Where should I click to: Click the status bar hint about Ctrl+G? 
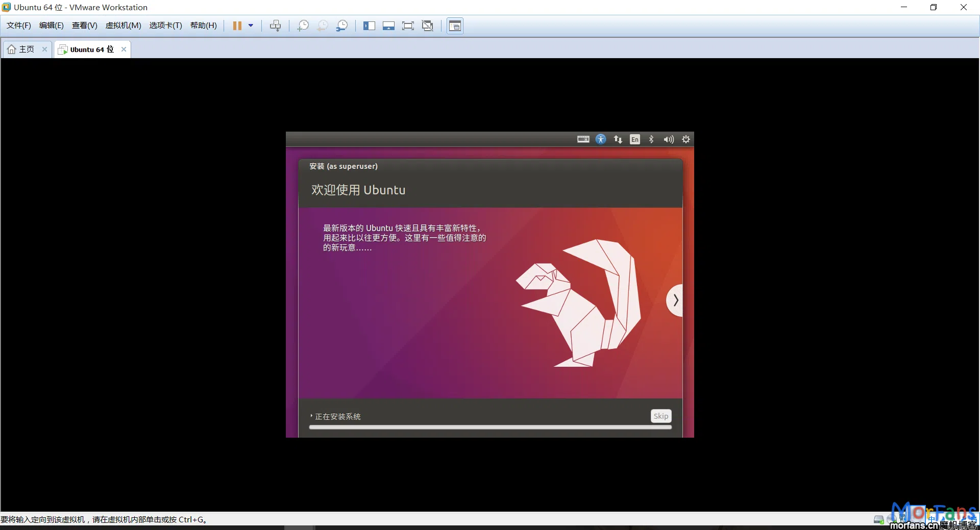point(104,519)
